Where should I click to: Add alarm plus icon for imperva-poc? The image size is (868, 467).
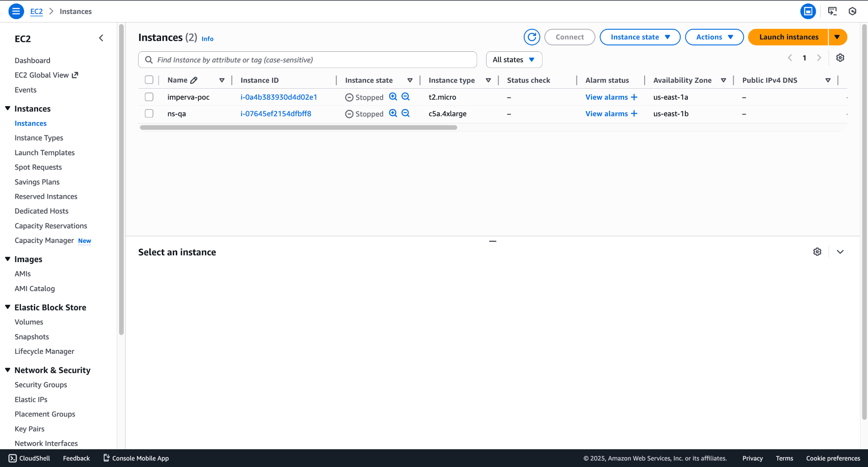634,97
